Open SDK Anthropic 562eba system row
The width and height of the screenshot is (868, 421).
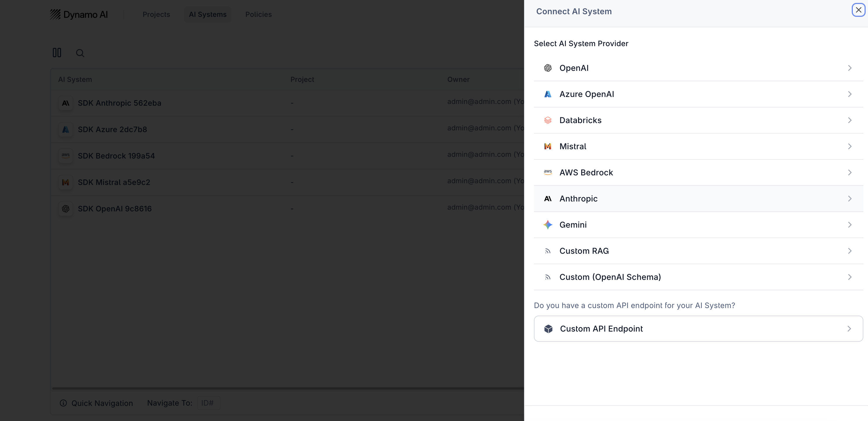pos(120,103)
